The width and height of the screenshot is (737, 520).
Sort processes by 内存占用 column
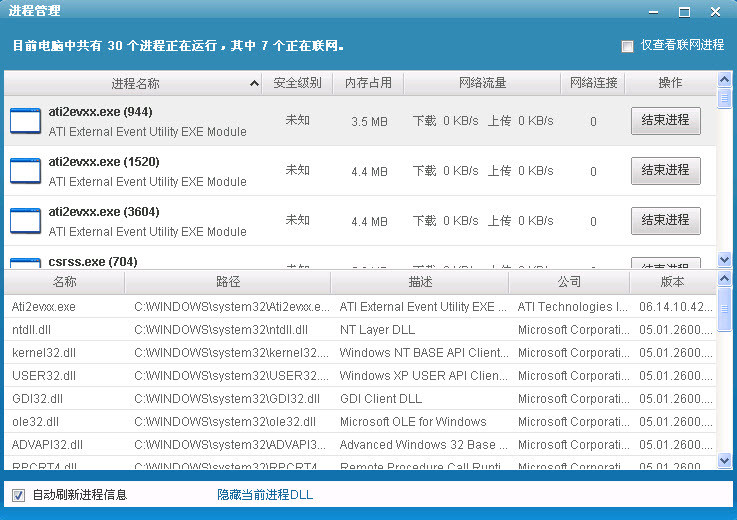pos(368,84)
